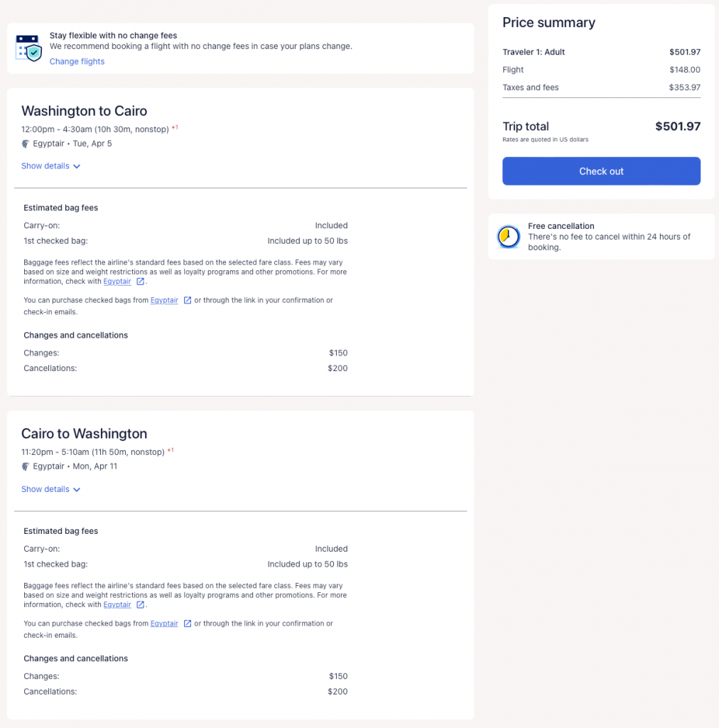Click the Change flights link
Viewport: 719px width, 728px height.
tap(77, 62)
